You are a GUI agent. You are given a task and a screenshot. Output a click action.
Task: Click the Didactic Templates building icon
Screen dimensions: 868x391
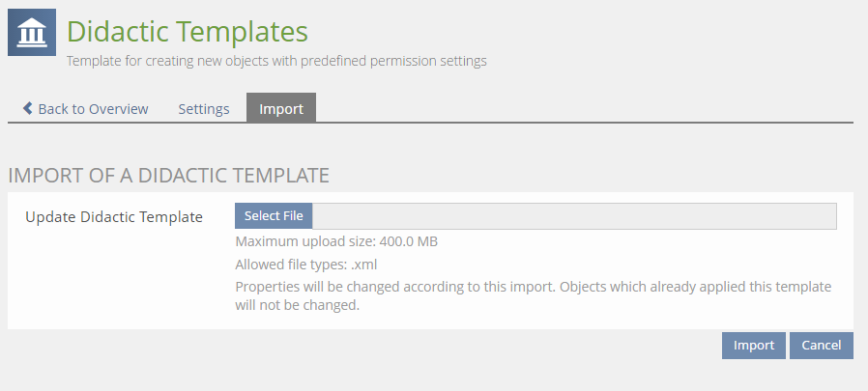click(x=32, y=32)
